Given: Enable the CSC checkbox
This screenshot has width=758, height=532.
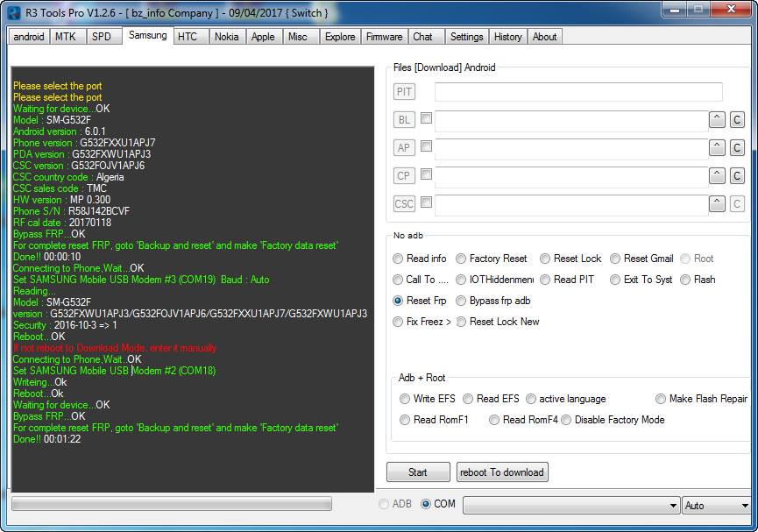Looking at the screenshot, I should tap(426, 202).
